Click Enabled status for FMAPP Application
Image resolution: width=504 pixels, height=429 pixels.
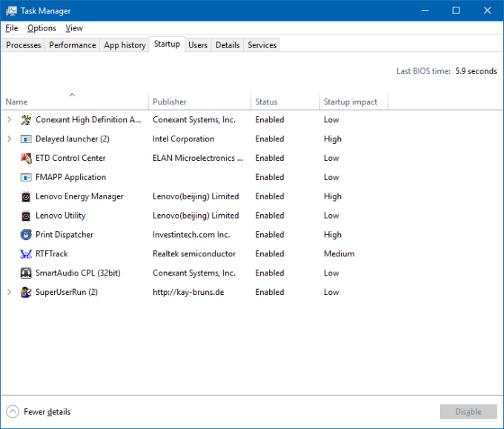(270, 177)
